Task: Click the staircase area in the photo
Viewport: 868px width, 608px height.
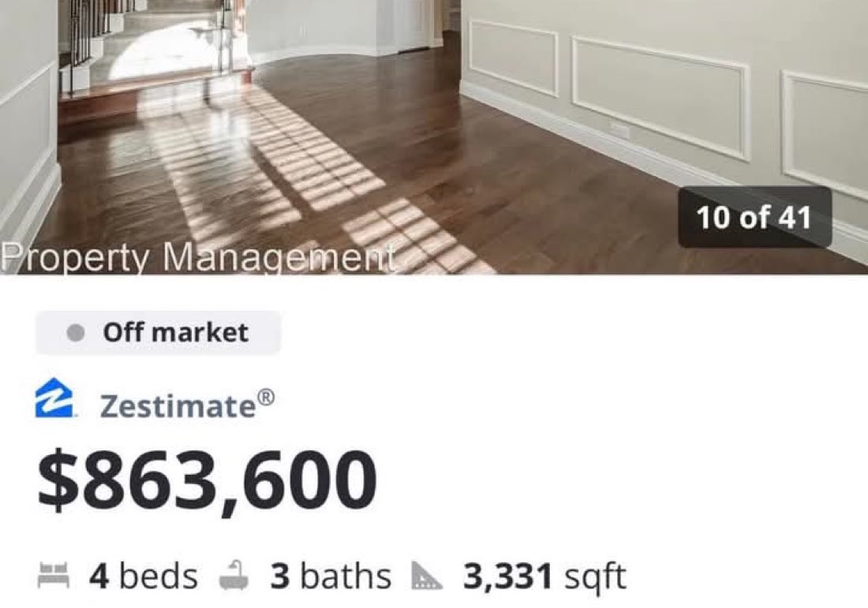Action: tap(149, 44)
